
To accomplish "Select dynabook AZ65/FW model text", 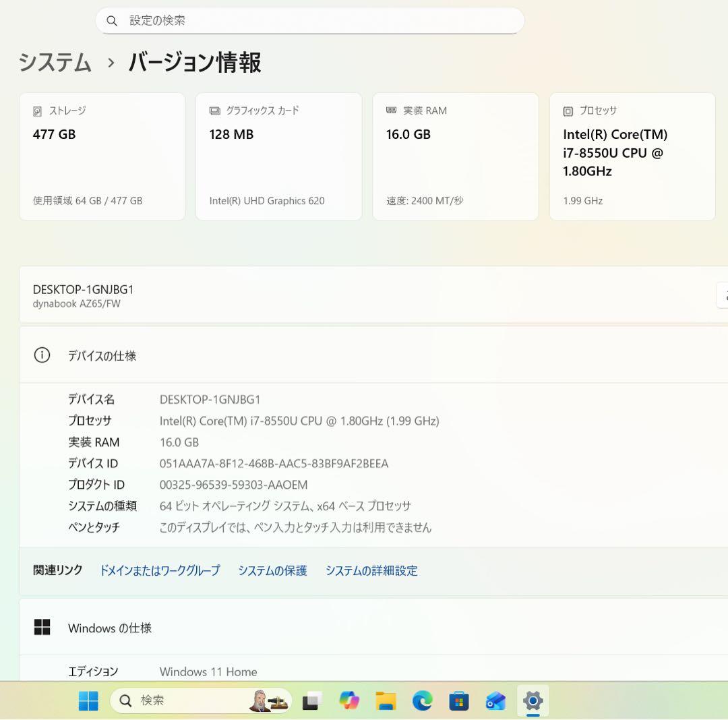I will 77,304.
